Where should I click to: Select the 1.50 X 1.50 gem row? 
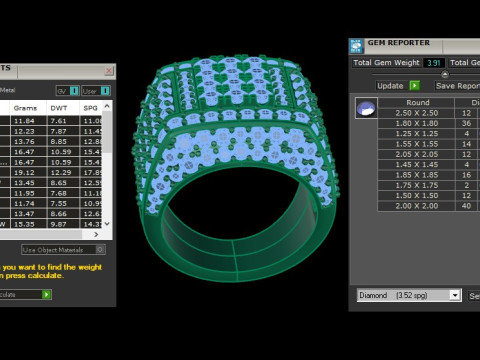(x=429, y=196)
